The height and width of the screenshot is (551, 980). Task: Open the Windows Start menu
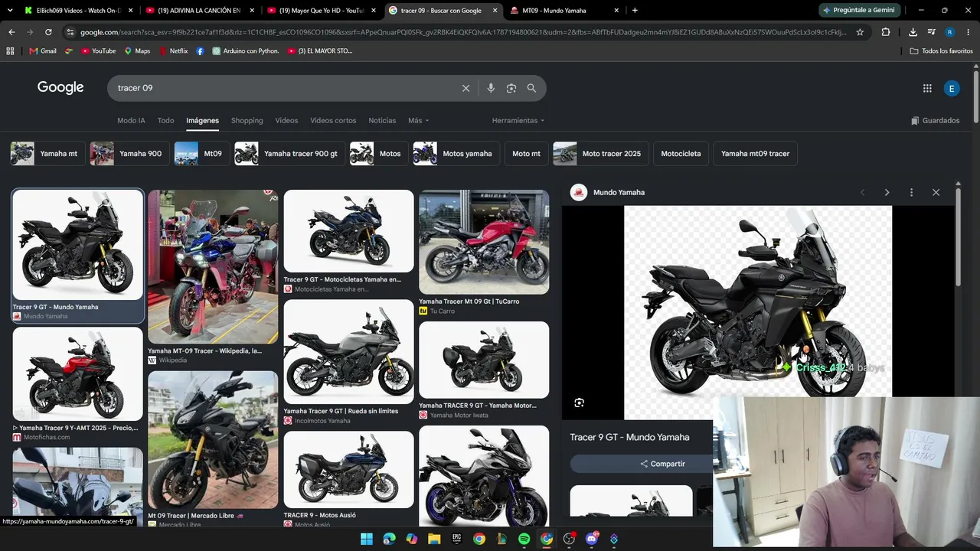(367, 539)
